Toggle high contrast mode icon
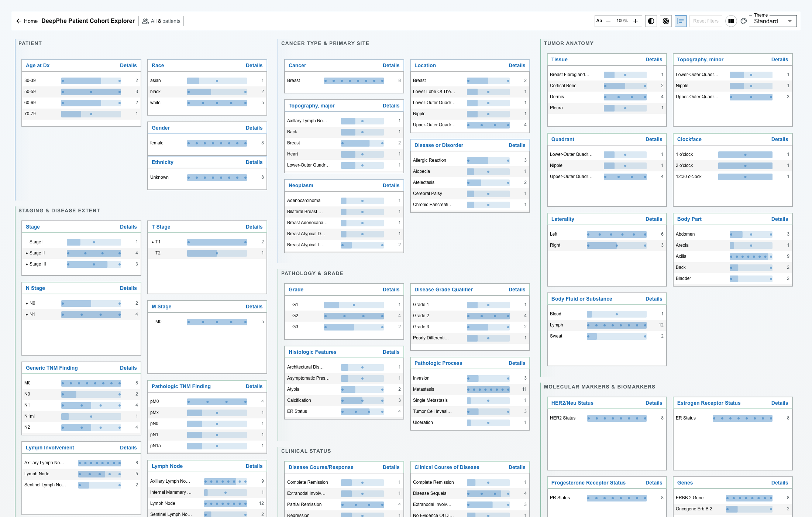 [651, 21]
